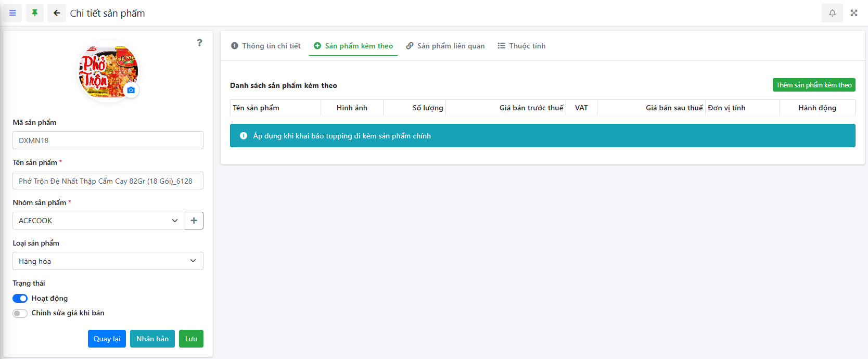The width and height of the screenshot is (868, 359).
Task: Click Thêm sản phẩm kèm theo button
Action: coord(813,85)
